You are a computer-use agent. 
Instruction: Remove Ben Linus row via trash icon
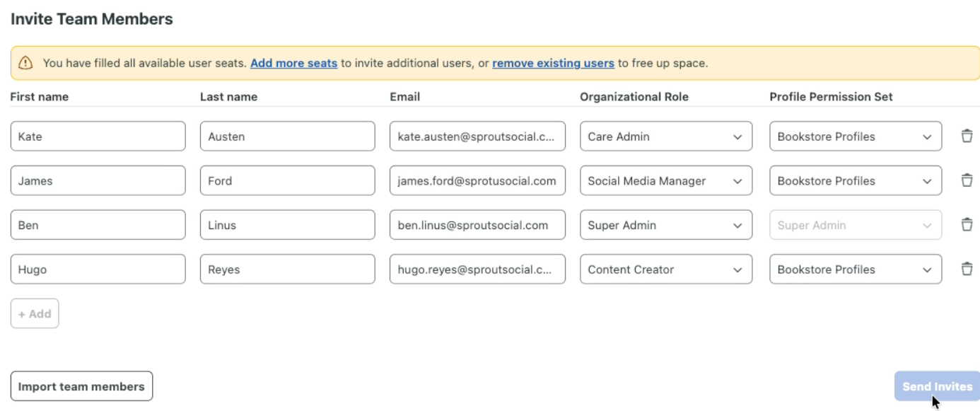[967, 224]
